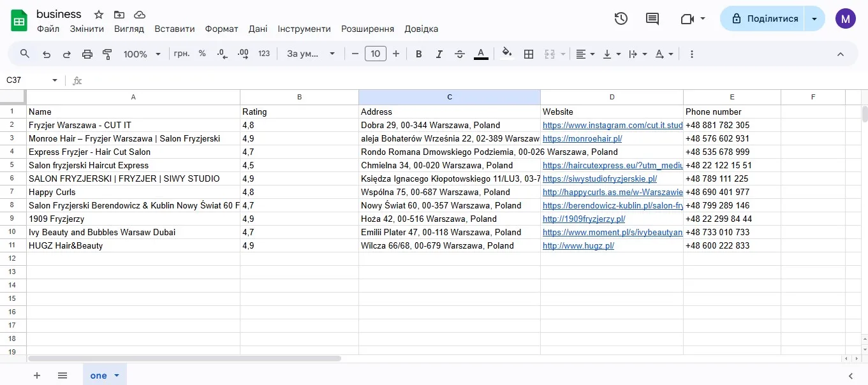Click the move to folder icon
The width and height of the screenshot is (868, 385).
coord(119,15)
